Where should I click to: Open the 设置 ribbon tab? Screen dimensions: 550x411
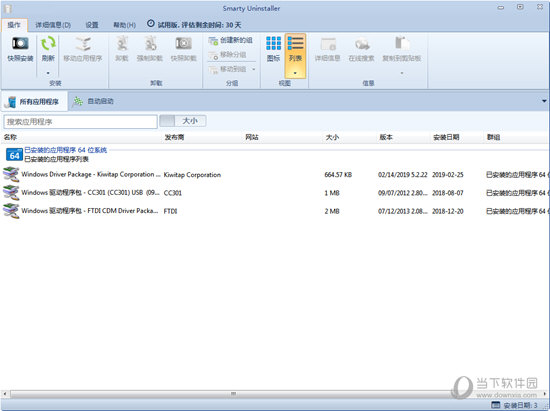click(92, 25)
